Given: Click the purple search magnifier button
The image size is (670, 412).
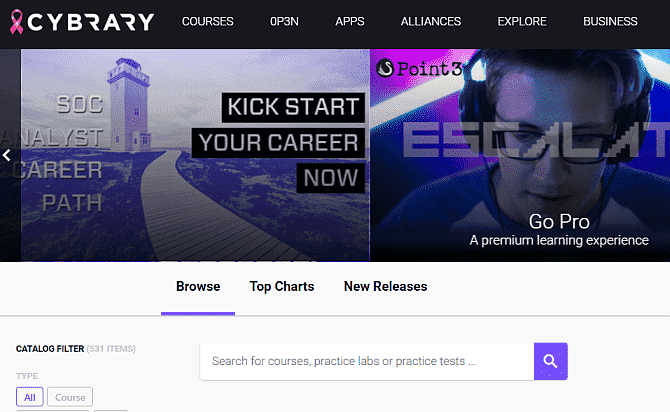Looking at the screenshot, I should (x=550, y=361).
